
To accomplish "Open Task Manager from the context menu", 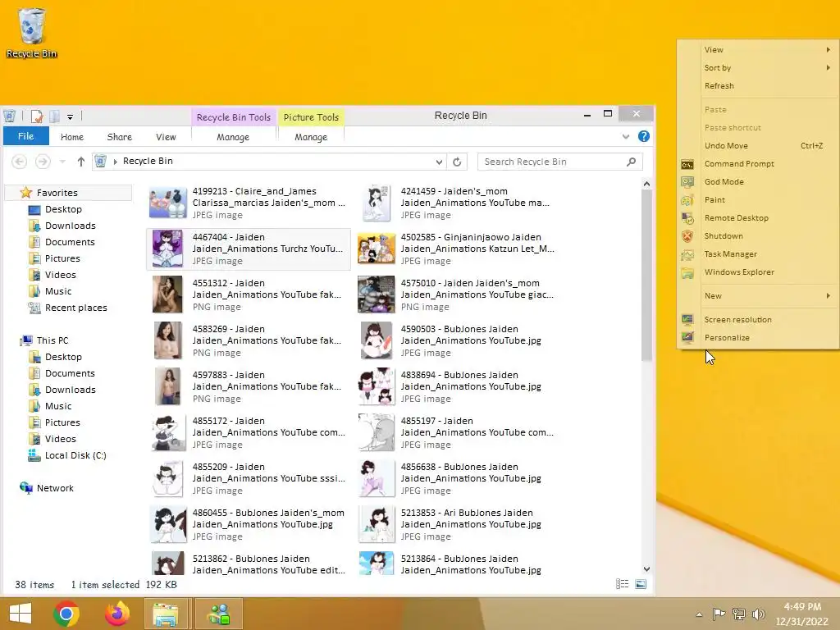I will click(730, 254).
